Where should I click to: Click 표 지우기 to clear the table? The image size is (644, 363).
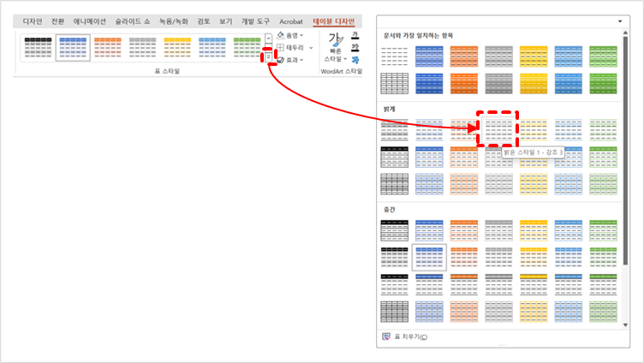click(x=405, y=336)
